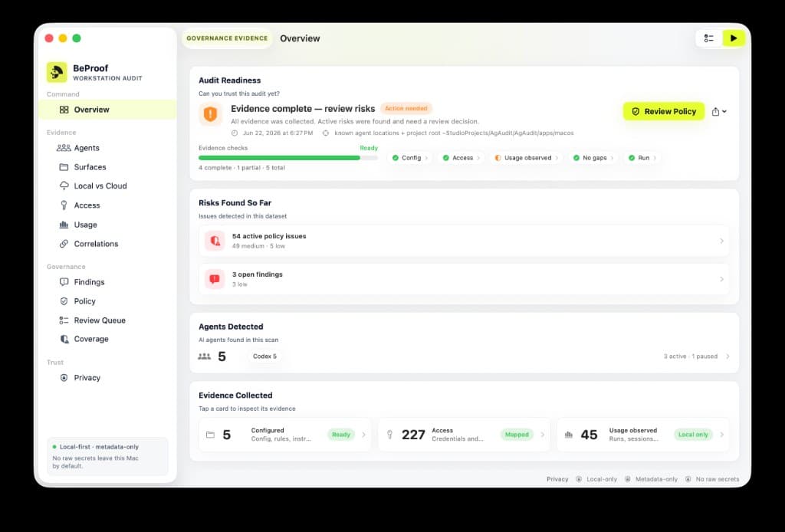Click the Surfaces folder icon

[64, 166]
